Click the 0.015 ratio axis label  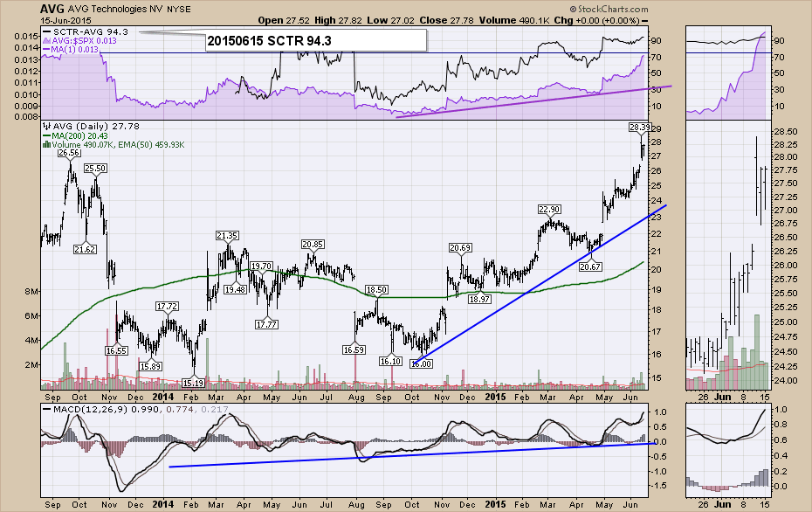26,37
